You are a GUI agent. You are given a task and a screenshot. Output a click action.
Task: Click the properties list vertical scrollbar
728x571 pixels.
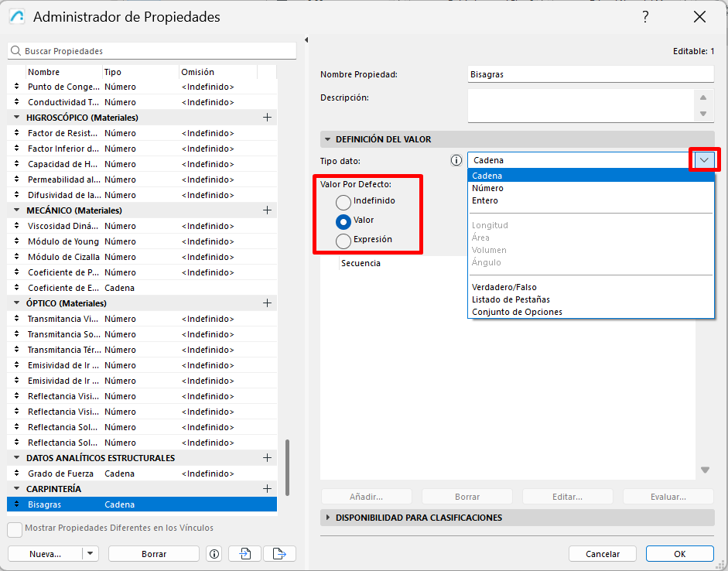click(288, 467)
